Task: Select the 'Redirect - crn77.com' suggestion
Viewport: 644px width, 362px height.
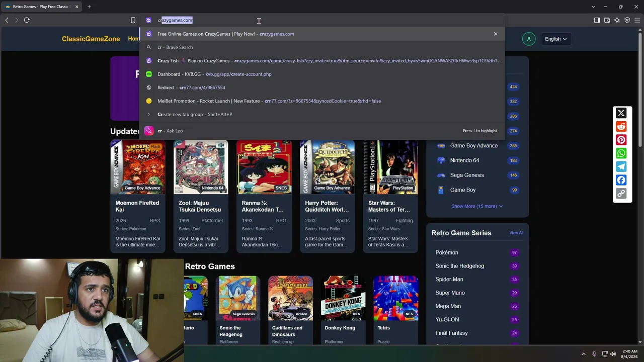Action: coord(322,87)
